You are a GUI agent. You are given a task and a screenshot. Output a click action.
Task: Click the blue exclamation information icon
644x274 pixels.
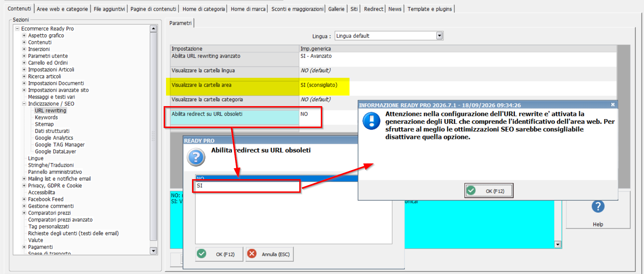tap(371, 121)
